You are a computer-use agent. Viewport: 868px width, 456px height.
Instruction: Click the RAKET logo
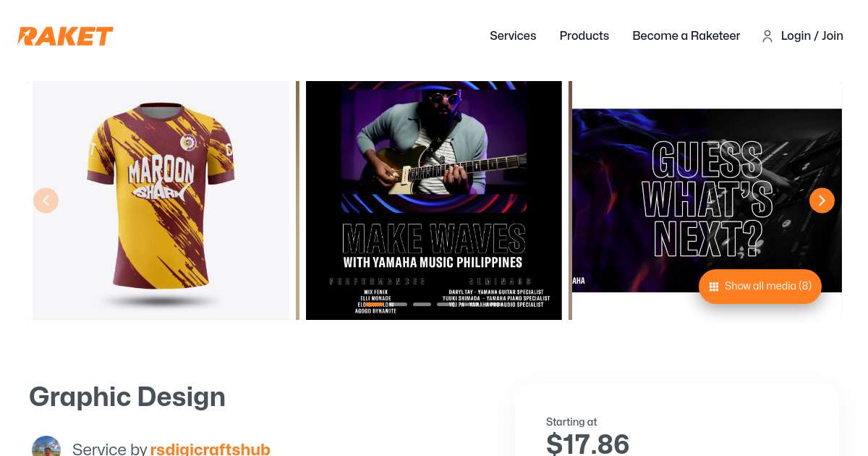click(x=66, y=35)
